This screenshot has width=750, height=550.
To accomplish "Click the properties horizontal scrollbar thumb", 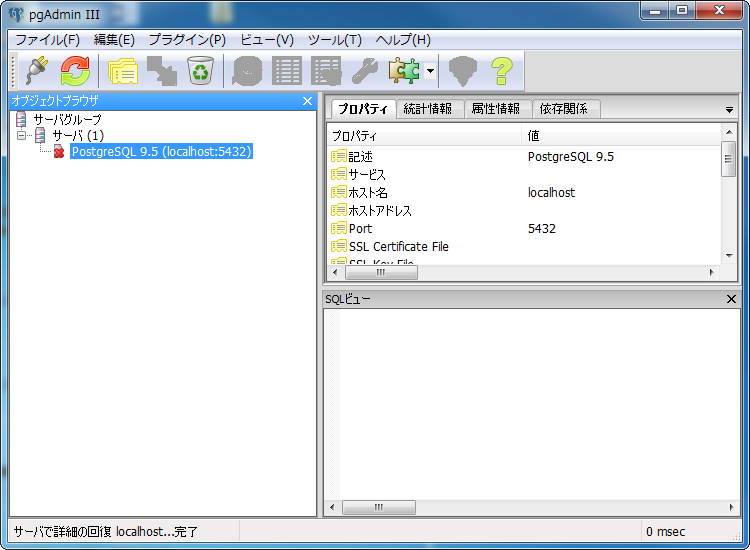I will pos(381,273).
